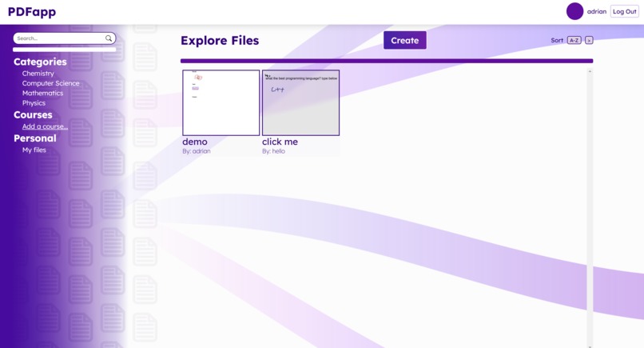The image size is (644, 348).
Task: Click the By: hello author label
Action: pyautogui.click(x=273, y=151)
